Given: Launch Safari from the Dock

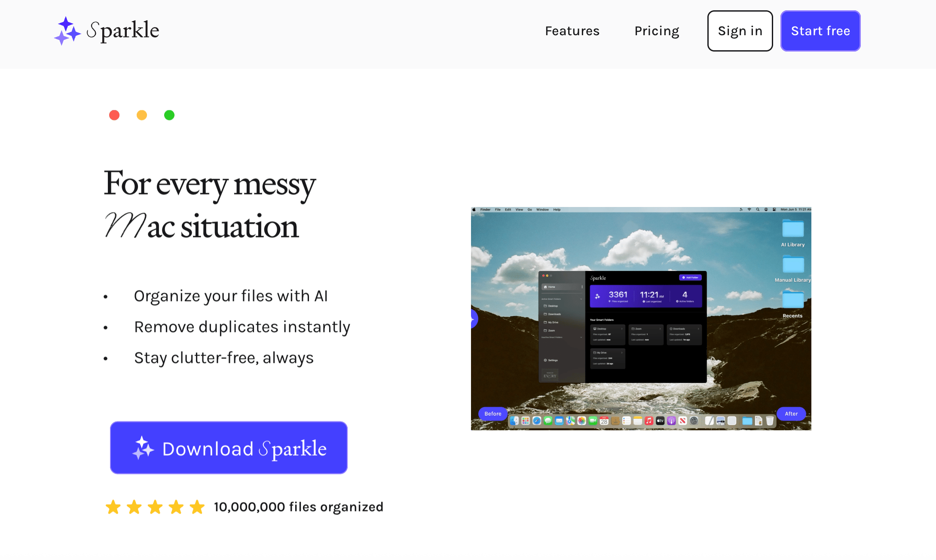Looking at the screenshot, I should [537, 421].
